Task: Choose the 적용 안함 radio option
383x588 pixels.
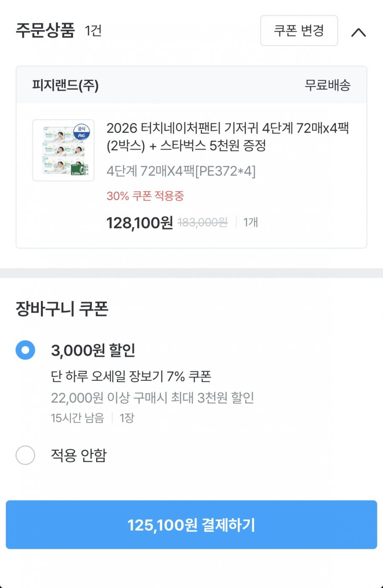Action: coord(26,455)
